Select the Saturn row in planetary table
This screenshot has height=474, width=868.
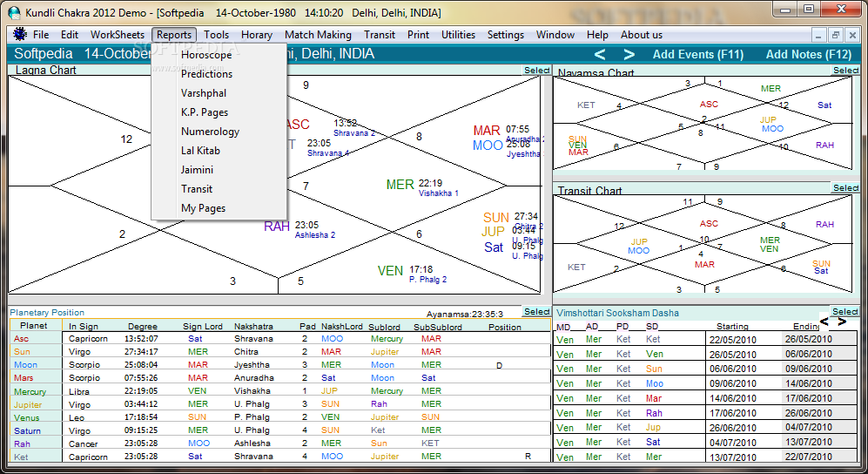coord(280,430)
